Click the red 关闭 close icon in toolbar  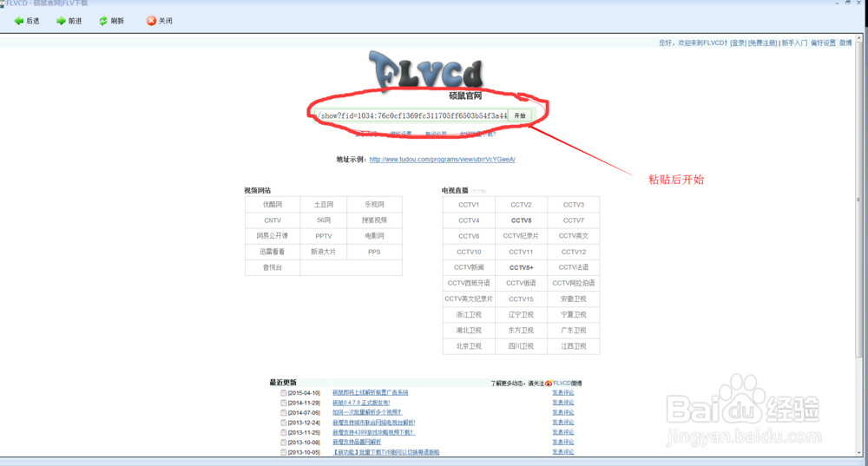tap(151, 21)
